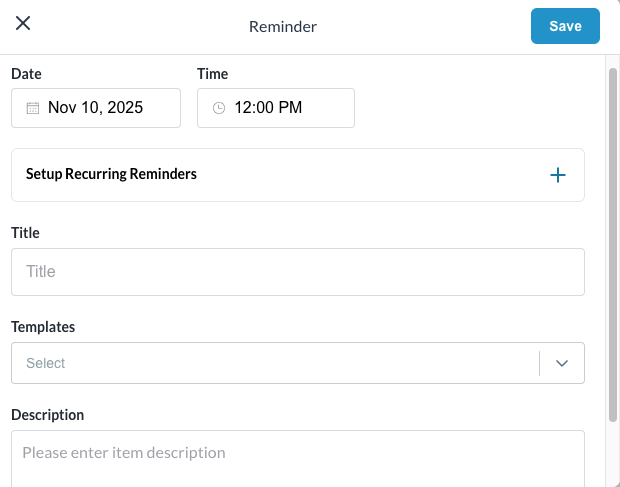Focus the Title text input
This screenshot has height=487, width=620.
[297, 272]
